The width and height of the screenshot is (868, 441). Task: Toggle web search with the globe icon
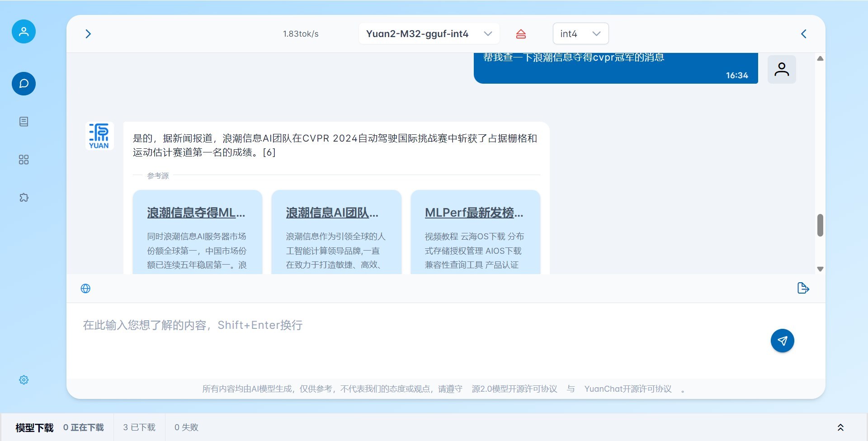85,288
